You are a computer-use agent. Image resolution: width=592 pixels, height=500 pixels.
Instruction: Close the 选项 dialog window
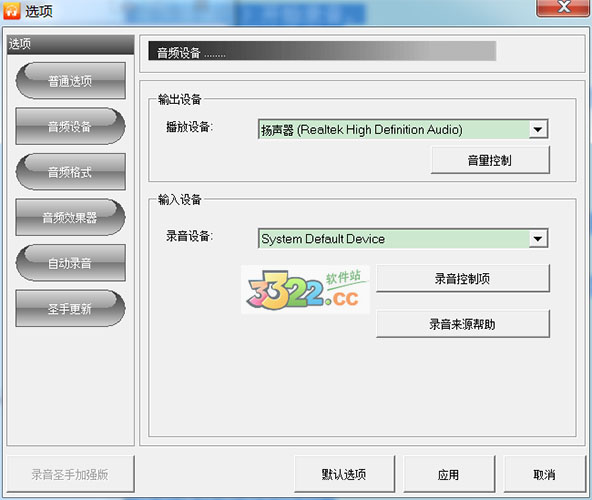(x=564, y=8)
